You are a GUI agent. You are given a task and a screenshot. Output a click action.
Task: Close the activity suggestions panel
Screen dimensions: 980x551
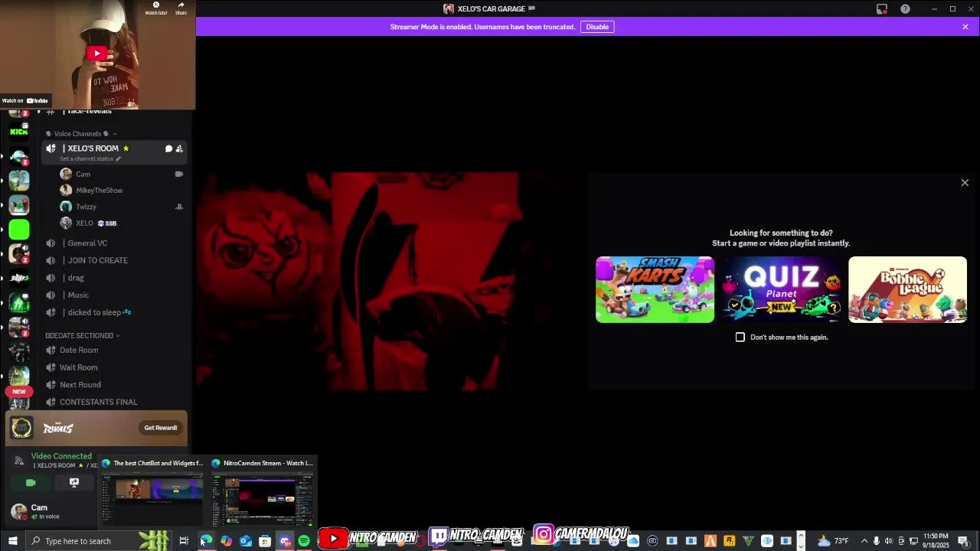965,183
